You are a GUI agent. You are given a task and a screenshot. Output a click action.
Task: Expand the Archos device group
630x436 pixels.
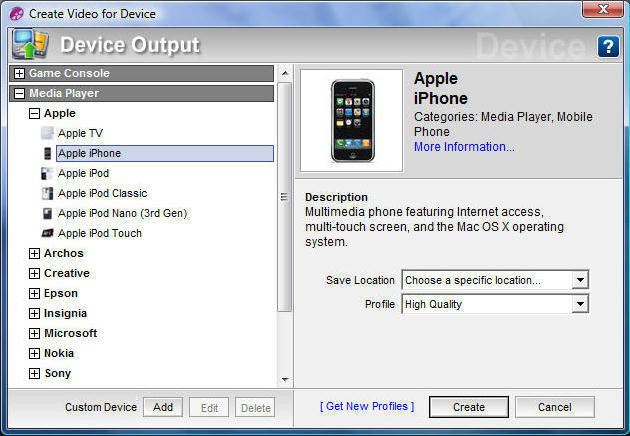(35, 253)
